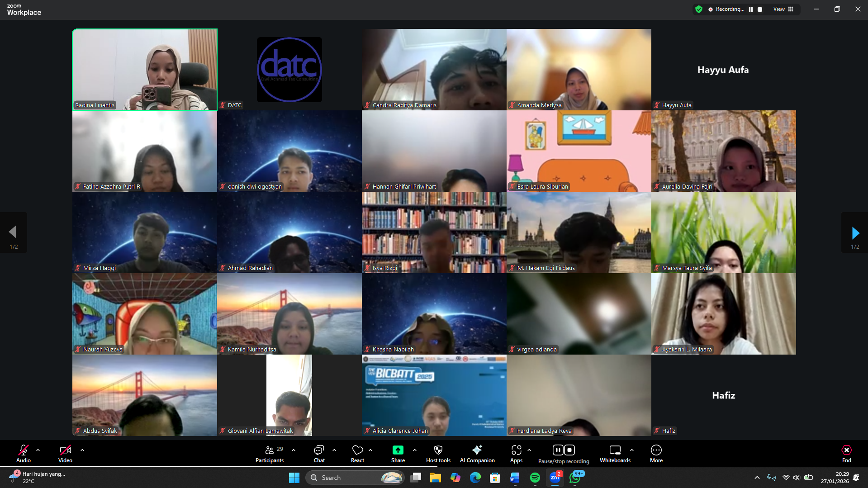Click the green Share screen icon
868x488 pixels.
(398, 450)
